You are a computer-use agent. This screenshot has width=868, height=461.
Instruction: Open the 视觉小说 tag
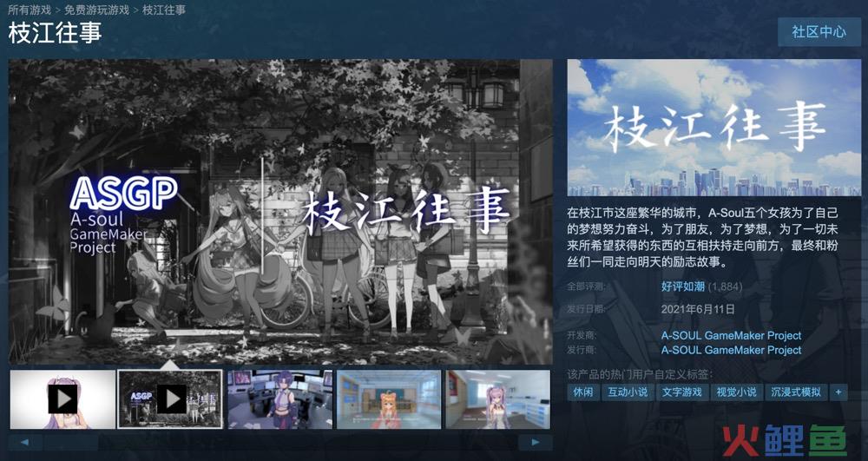click(x=736, y=392)
